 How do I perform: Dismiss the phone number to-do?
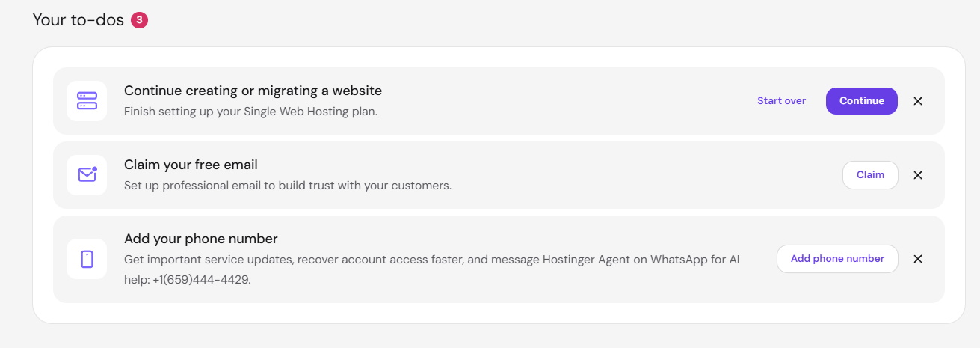tap(918, 259)
